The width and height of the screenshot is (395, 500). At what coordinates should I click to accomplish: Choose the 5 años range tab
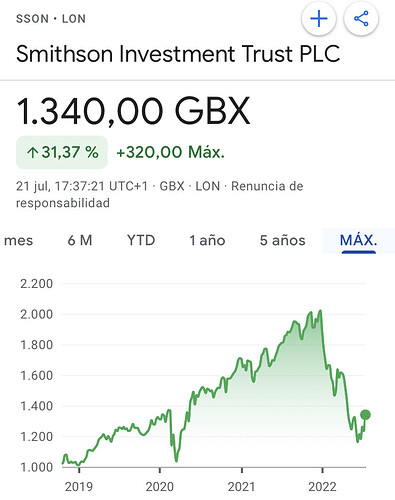283,240
